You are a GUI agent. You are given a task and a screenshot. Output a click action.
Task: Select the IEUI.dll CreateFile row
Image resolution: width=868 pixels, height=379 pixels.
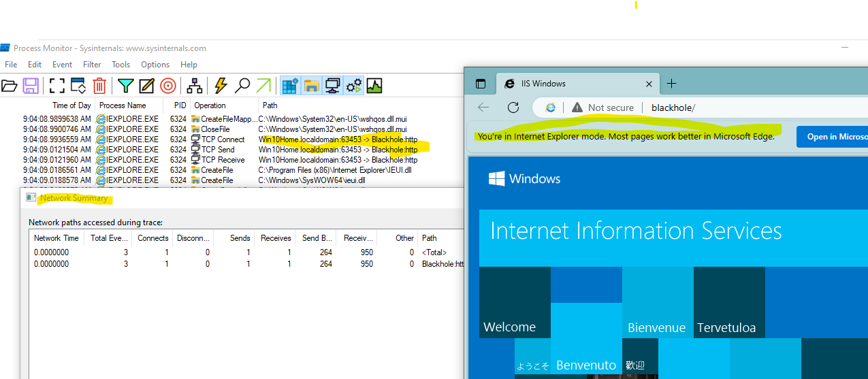click(x=231, y=169)
